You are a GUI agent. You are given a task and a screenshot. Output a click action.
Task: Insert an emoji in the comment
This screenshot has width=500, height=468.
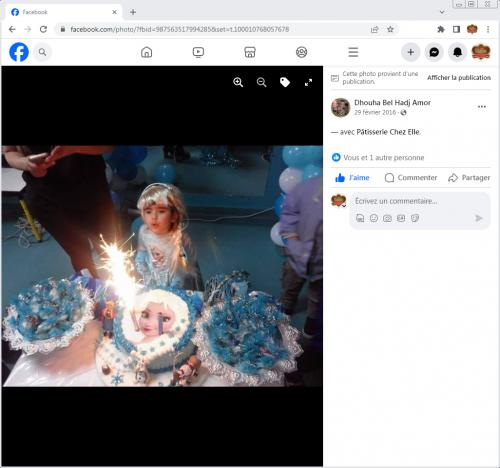pos(374,218)
